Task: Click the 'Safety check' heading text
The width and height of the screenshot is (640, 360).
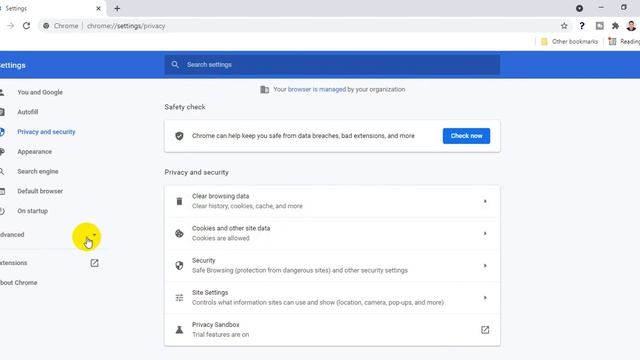Action: (185, 107)
